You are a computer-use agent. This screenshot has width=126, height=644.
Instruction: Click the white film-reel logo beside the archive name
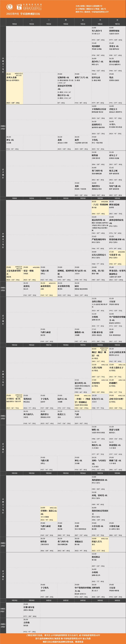click(19, 7)
